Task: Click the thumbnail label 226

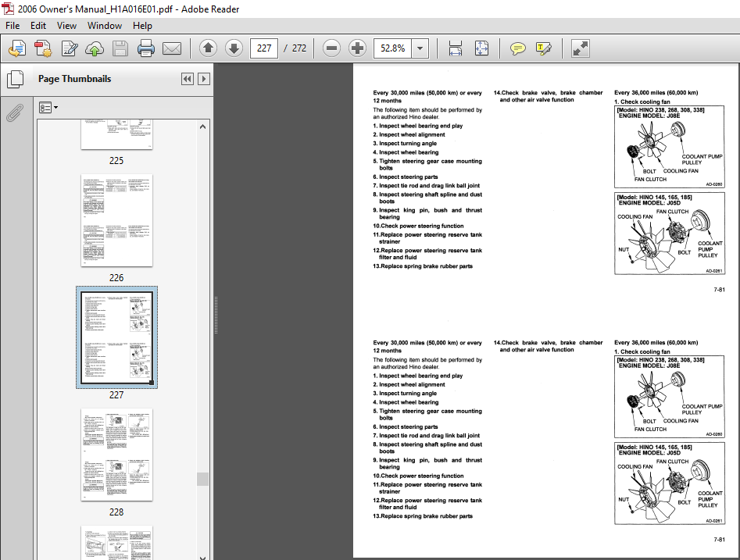Action: click(x=116, y=278)
